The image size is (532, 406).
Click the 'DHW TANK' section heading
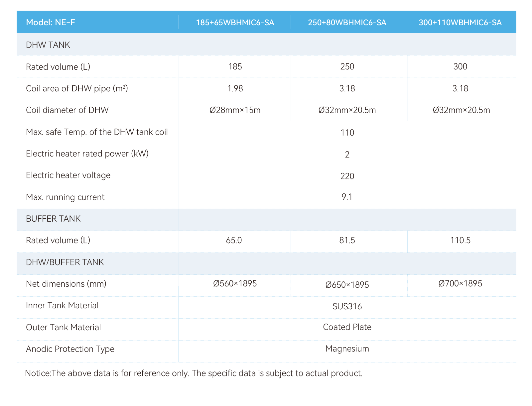coord(48,45)
